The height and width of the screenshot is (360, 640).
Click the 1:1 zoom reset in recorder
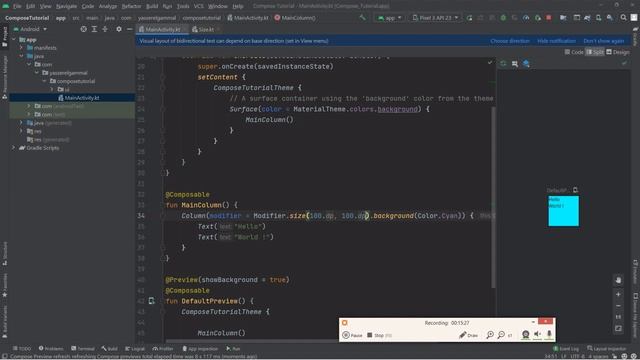(510, 336)
